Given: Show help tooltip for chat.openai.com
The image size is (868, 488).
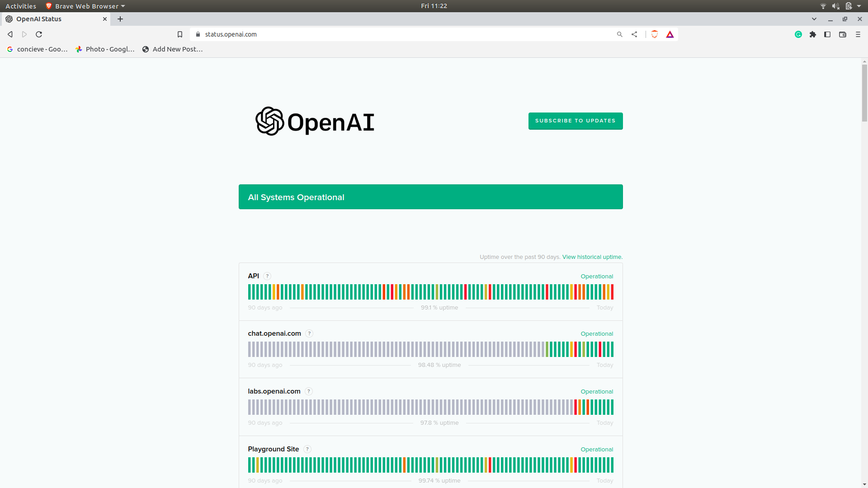Looking at the screenshot, I should point(309,333).
